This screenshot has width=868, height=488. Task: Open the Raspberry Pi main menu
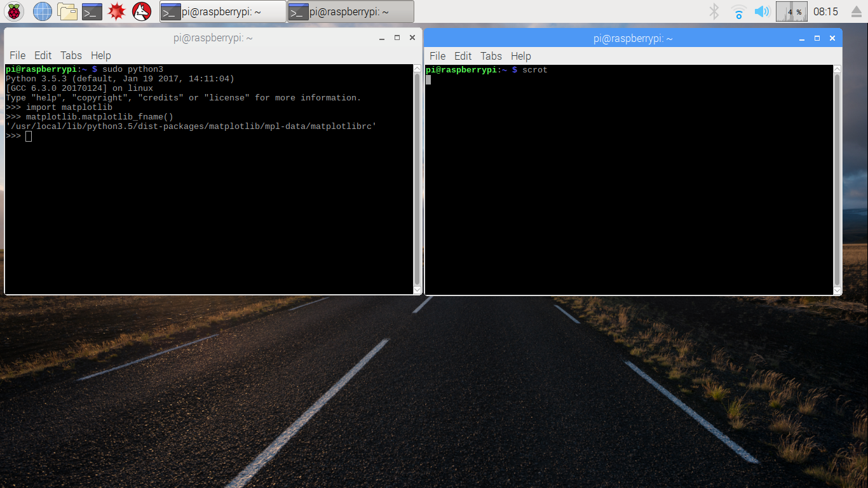click(15, 11)
